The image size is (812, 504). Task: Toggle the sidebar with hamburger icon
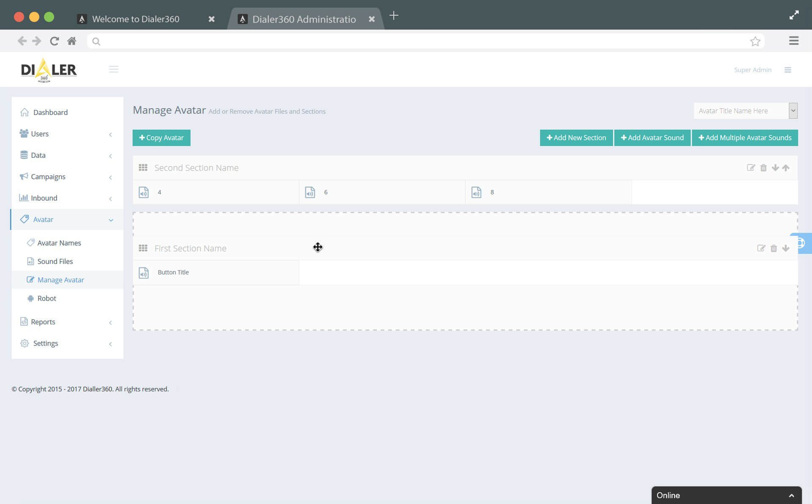(113, 69)
